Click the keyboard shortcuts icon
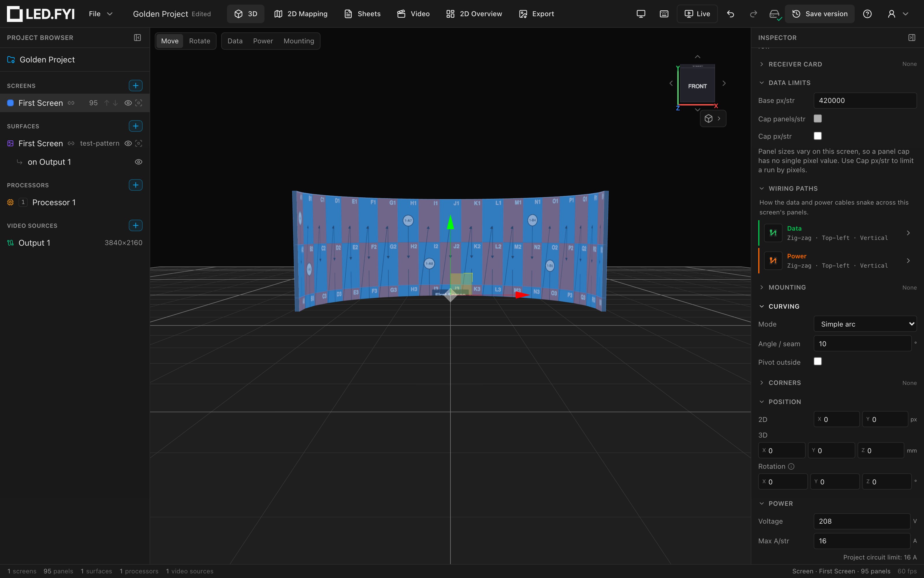The image size is (924, 578). click(664, 14)
